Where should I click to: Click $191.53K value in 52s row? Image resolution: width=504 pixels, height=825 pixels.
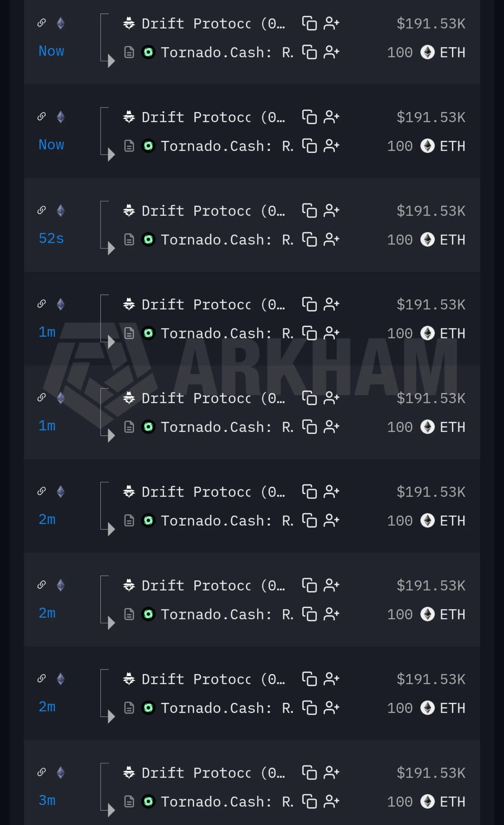[431, 211]
